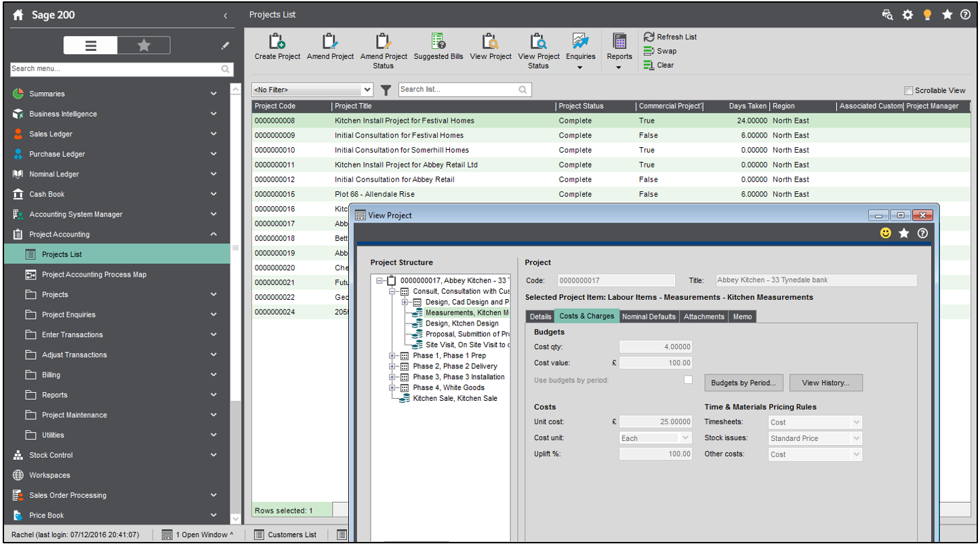This screenshot has height=544, width=980.
Task: Open the Attachments tab
Action: [703, 316]
